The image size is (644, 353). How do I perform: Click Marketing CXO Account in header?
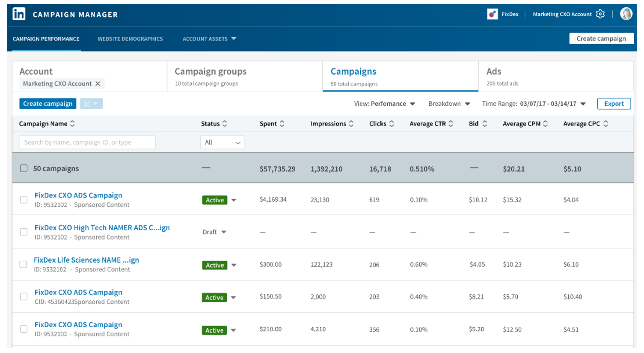tap(562, 14)
